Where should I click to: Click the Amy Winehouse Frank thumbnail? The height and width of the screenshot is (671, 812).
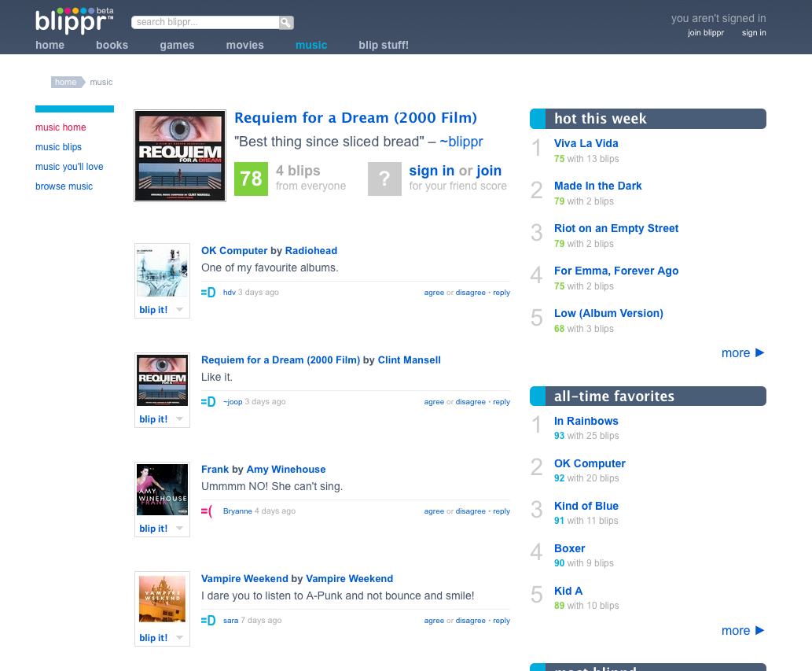click(x=162, y=490)
